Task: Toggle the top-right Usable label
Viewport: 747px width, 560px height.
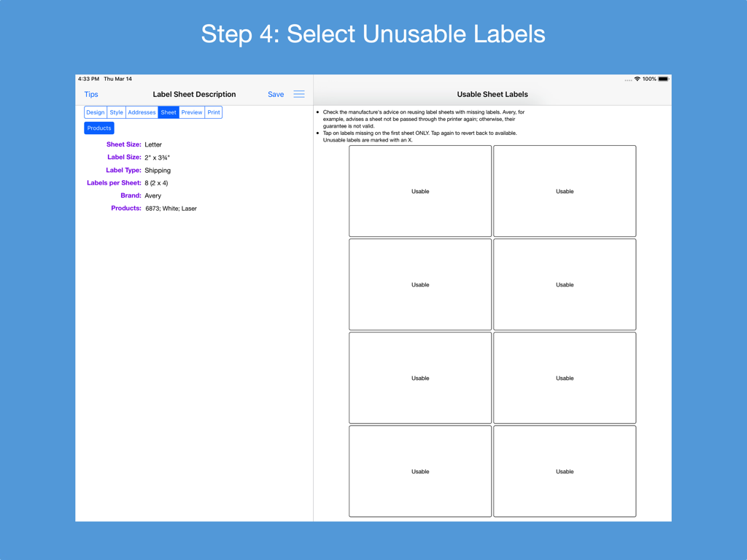Action: coord(565,191)
